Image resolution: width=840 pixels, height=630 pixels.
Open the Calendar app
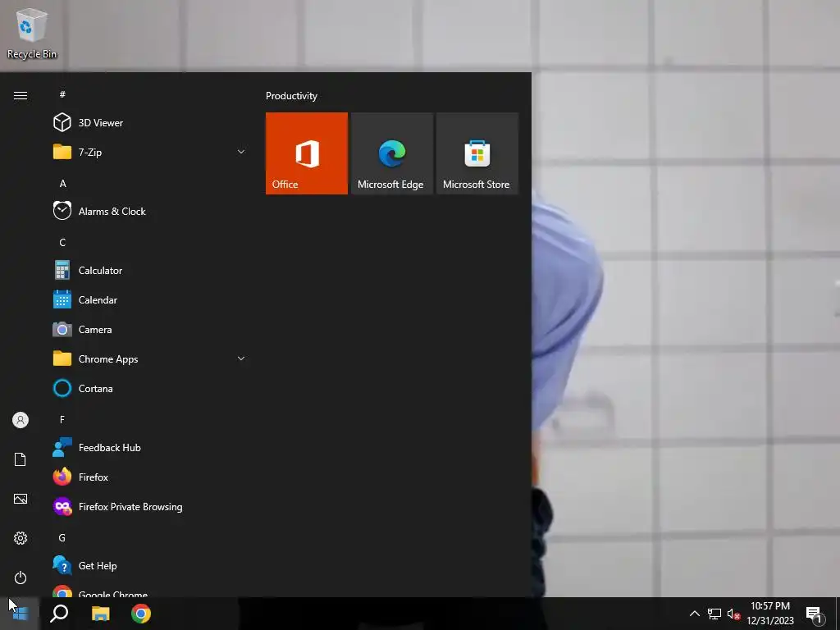[149, 300]
